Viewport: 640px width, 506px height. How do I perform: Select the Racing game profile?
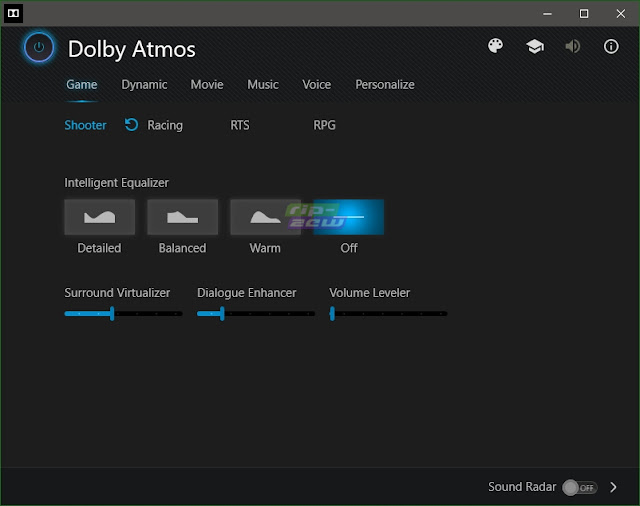(x=165, y=125)
